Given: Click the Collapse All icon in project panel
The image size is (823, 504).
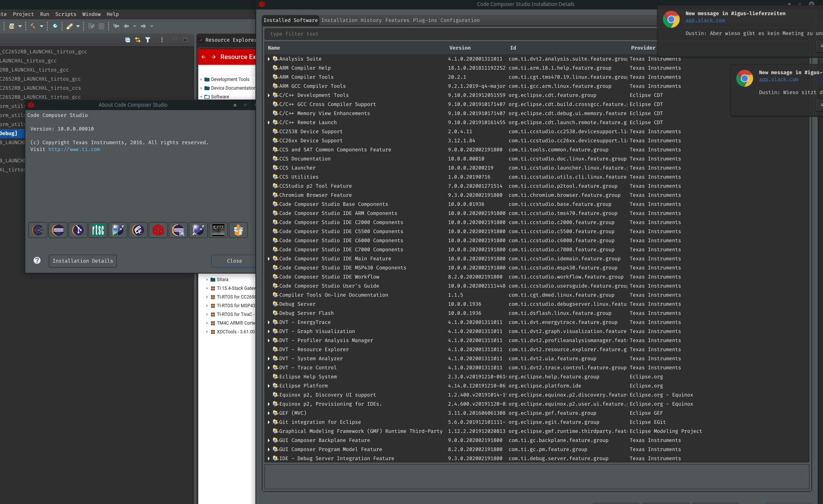Looking at the screenshot, I should (128, 40).
